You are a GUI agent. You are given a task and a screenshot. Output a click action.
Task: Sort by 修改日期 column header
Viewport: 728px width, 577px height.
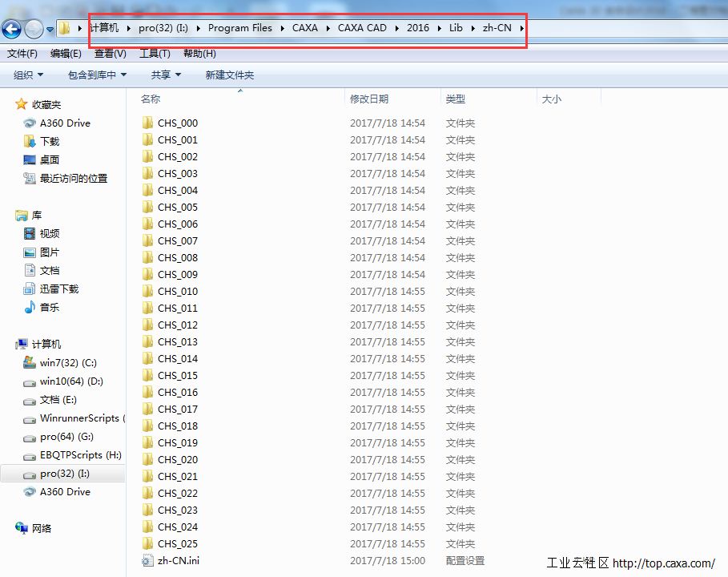coord(369,99)
